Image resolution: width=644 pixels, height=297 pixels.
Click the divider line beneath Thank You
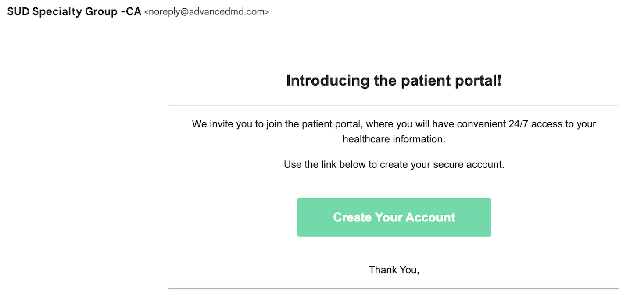394,288
